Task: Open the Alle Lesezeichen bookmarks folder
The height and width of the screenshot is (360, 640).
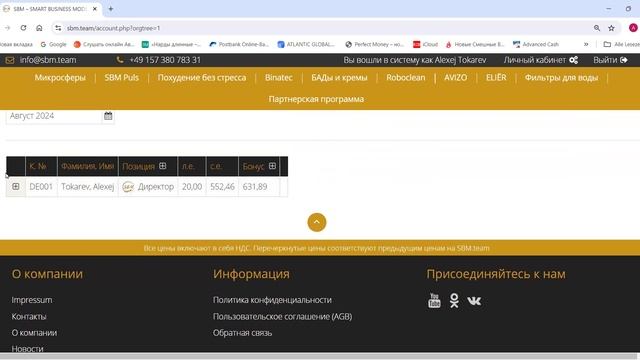Action: pyautogui.click(x=621, y=44)
